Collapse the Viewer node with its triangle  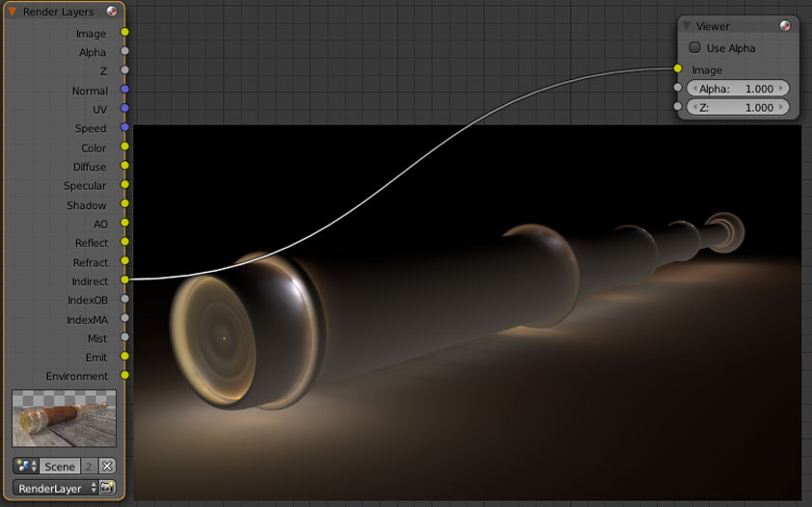pos(686,26)
